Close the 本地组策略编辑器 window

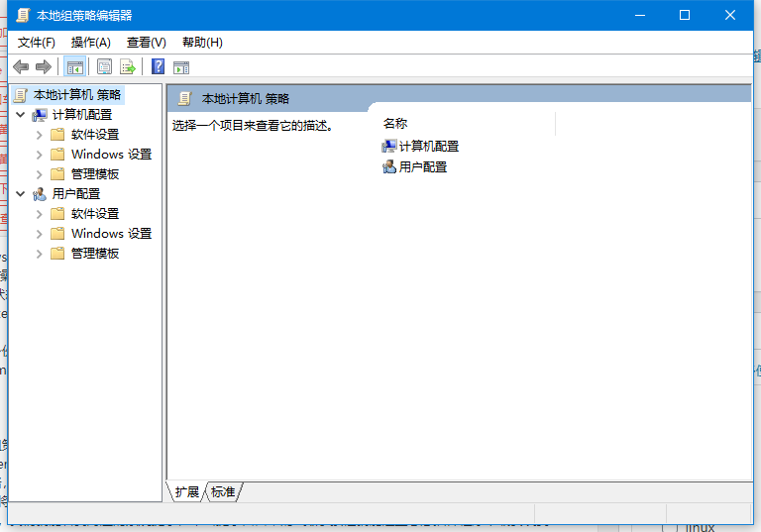pyautogui.click(x=730, y=15)
